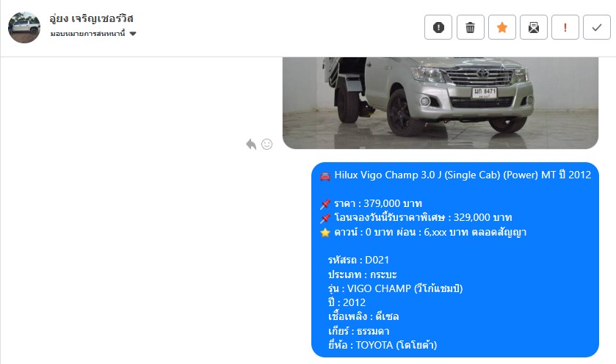The image size is (616, 364).
Task: Delete this conversation with the trash icon
Action: click(x=470, y=27)
